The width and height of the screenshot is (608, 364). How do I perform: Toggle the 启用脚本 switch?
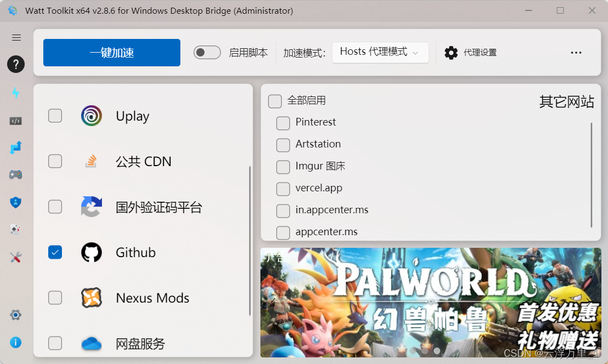pyautogui.click(x=207, y=52)
